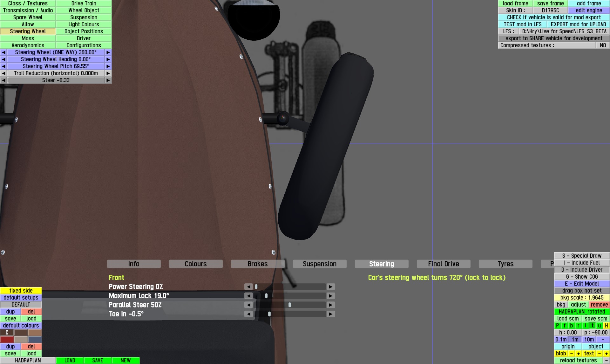Screen dimensions: 610x364
Task: Click the Parallel Steer slider handle
Action: point(290,305)
